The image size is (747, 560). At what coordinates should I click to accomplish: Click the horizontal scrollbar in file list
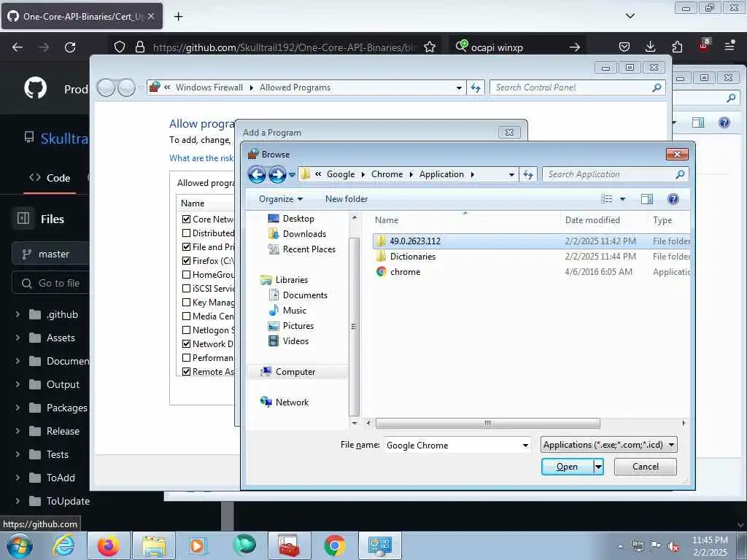click(487, 424)
